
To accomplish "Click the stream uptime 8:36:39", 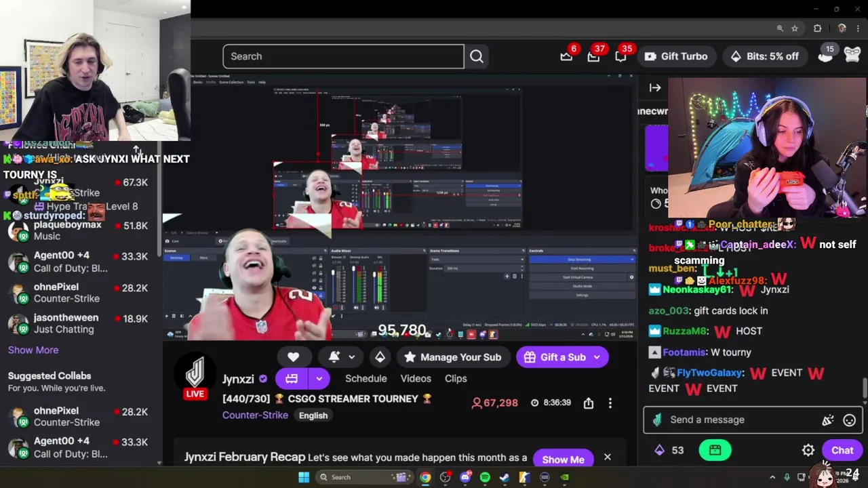I will click(551, 403).
